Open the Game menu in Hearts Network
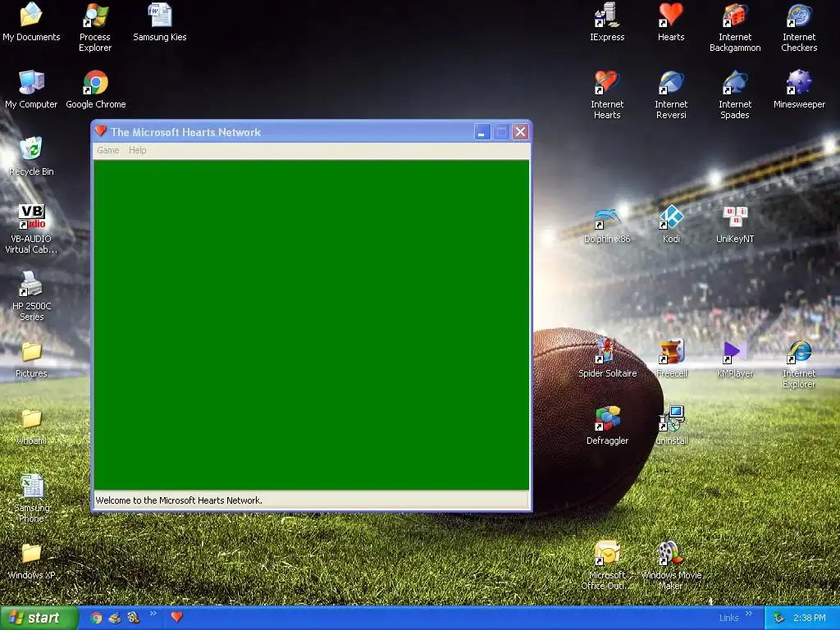This screenshot has width=840, height=630. pyautogui.click(x=107, y=151)
